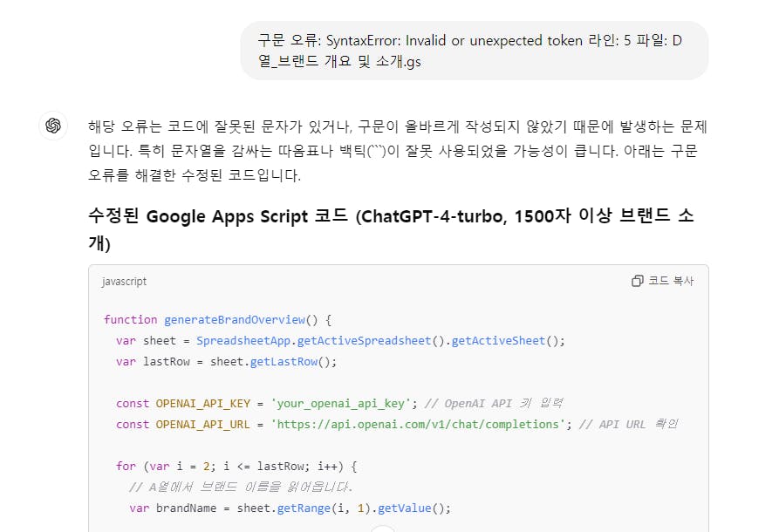Click the scroll-down button at bottom center

tap(383, 529)
